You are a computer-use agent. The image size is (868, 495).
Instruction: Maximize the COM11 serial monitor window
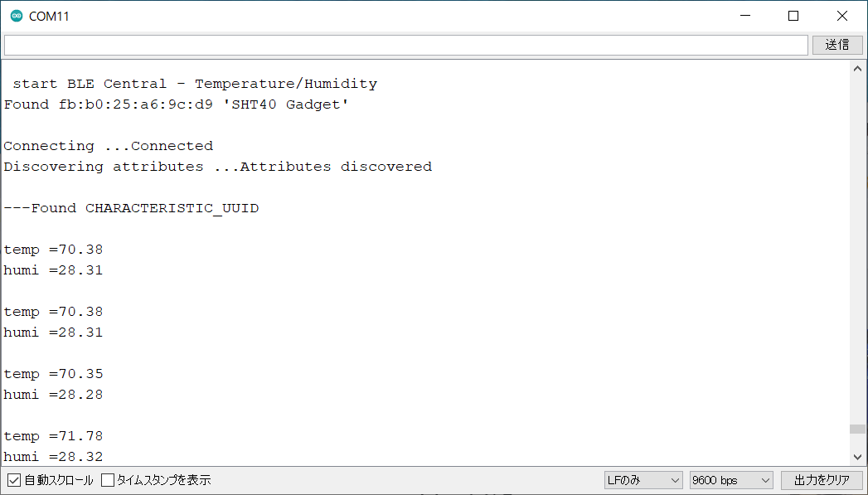point(793,16)
